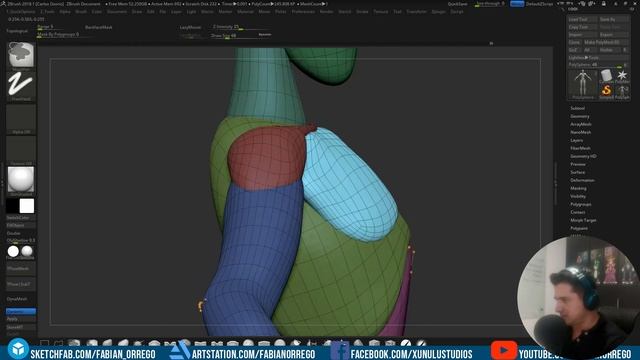The width and height of the screenshot is (640, 360).
Task: Click the Copy Tool button
Action: (x=582, y=27)
